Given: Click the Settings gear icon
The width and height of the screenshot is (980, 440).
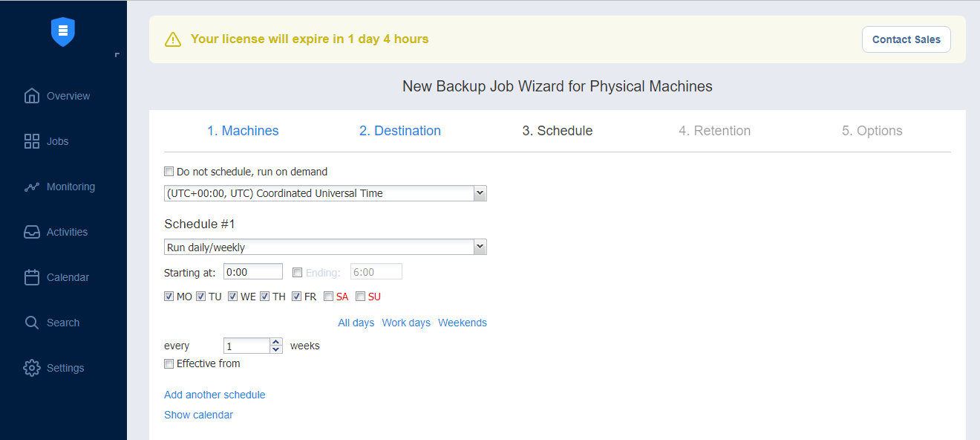Looking at the screenshot, I should [32, 368].
